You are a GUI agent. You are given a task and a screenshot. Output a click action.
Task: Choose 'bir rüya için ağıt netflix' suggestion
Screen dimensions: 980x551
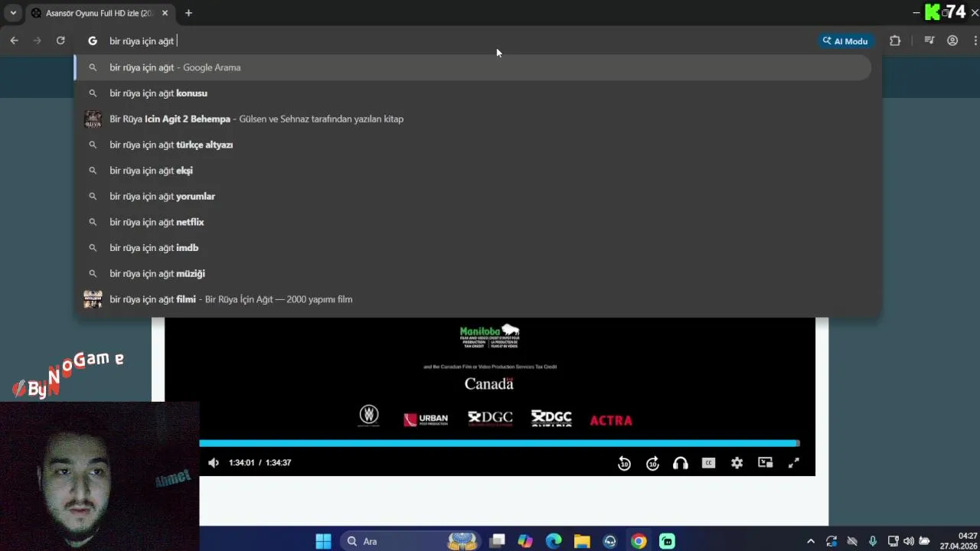click(472, 222)
